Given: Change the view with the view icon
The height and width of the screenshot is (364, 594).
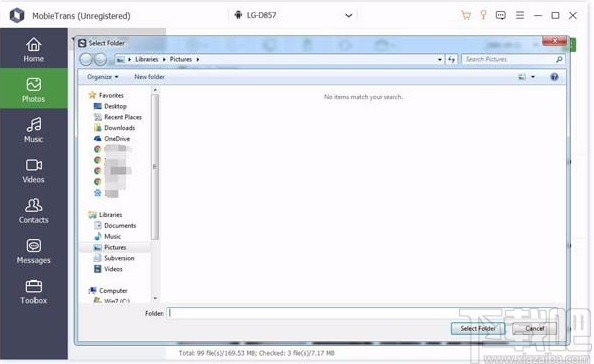Looking at the screenshot, I should [522, 77].
